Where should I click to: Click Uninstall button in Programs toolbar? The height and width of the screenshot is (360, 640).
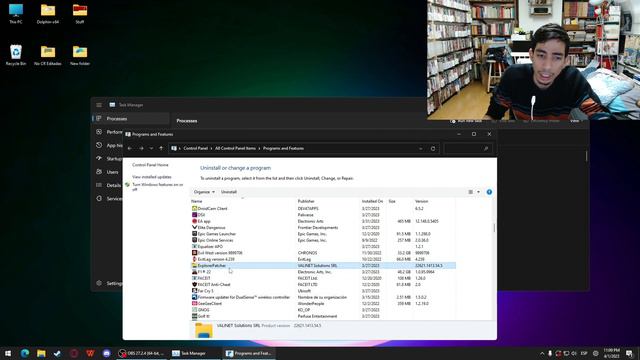click(229, 192)
